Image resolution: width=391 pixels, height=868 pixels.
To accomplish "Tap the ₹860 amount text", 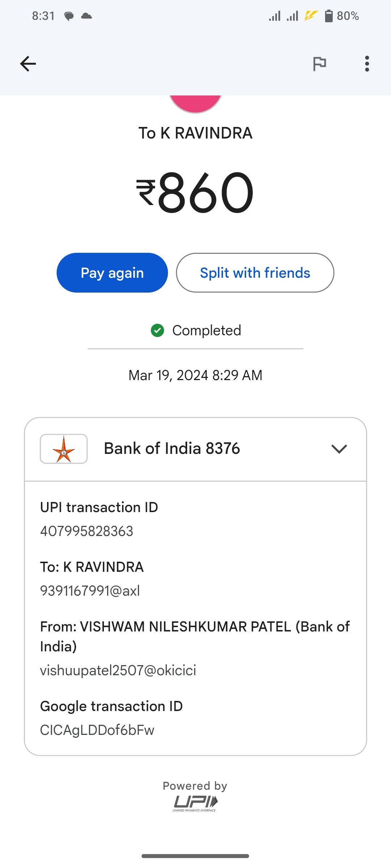I will pyautogui.click(x=195, y=192).
